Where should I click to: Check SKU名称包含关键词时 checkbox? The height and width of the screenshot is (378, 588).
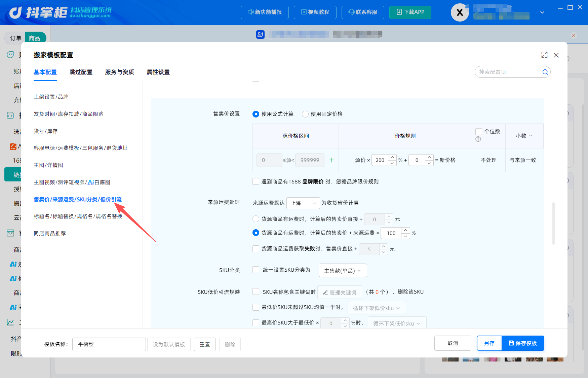click(256, 291)
